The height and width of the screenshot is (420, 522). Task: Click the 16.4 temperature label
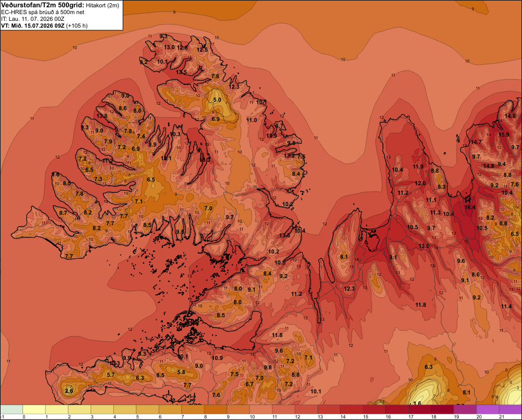click(x=470, y=207)
